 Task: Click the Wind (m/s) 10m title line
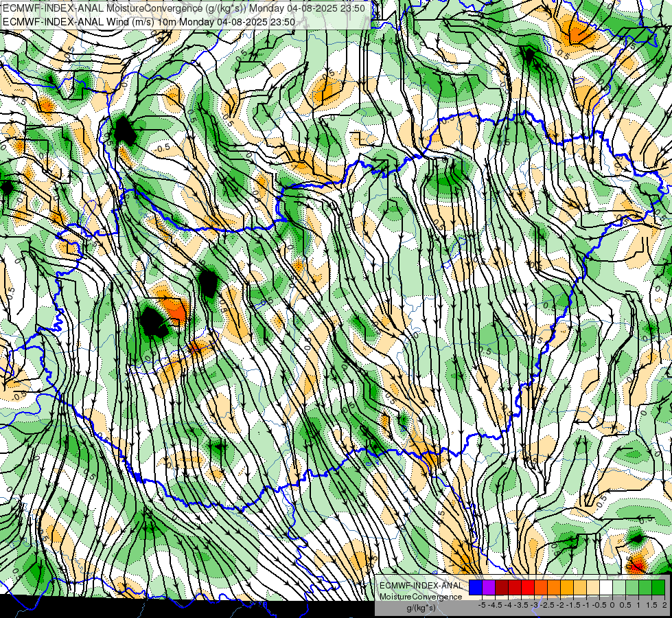[148, 21]
